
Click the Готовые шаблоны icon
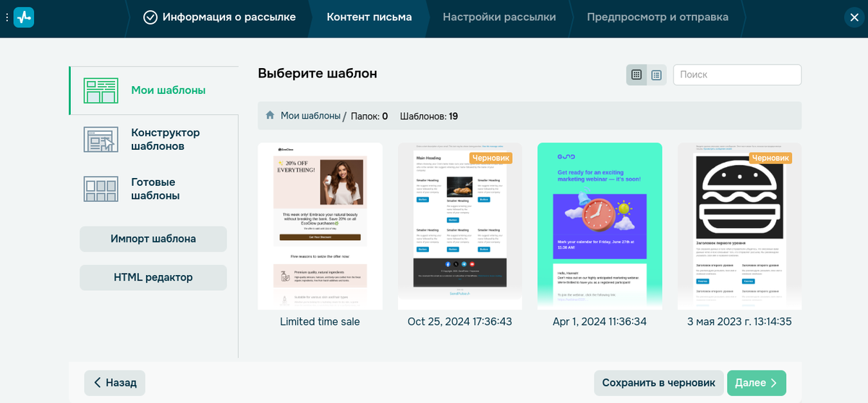pyautogui.click(x=101, y=189)
